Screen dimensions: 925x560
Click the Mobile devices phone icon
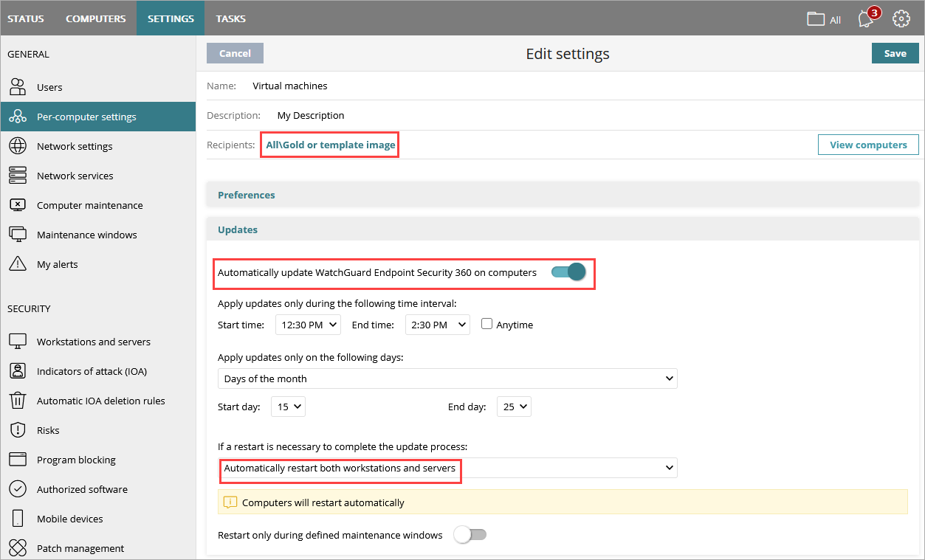[x=18, y=519]
